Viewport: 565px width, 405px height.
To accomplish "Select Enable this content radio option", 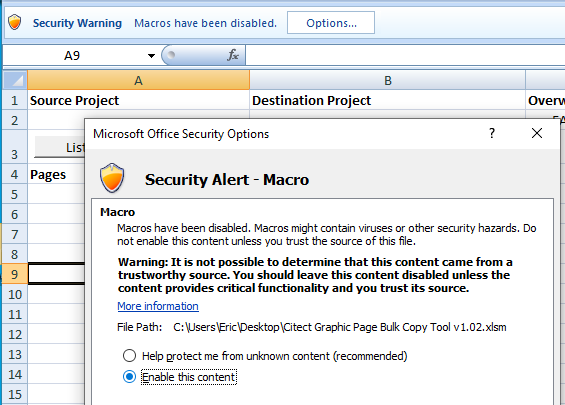I will (x=129, y=377).
